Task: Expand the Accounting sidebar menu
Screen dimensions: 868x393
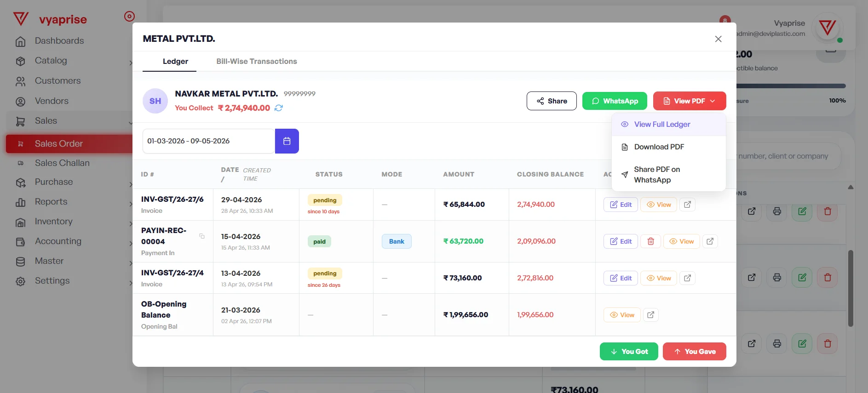Action: coord(69,241)
